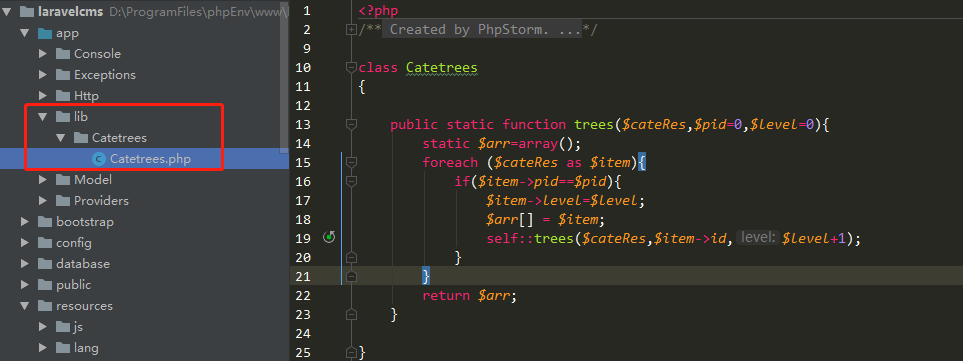The width and height of the screenshot is (963, 361).
Task: Click the fold end marker on line 23
Action: point(351,314)
